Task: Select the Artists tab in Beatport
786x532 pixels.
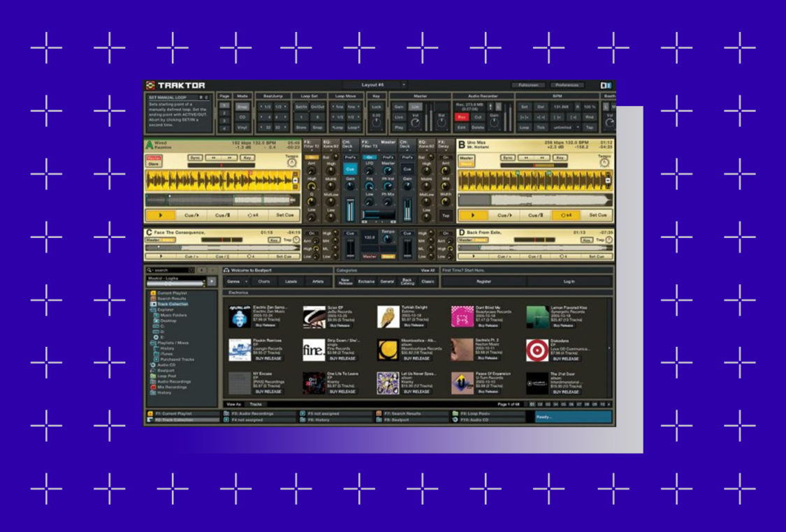Action: pyautogui.click(x=319, y=281)
